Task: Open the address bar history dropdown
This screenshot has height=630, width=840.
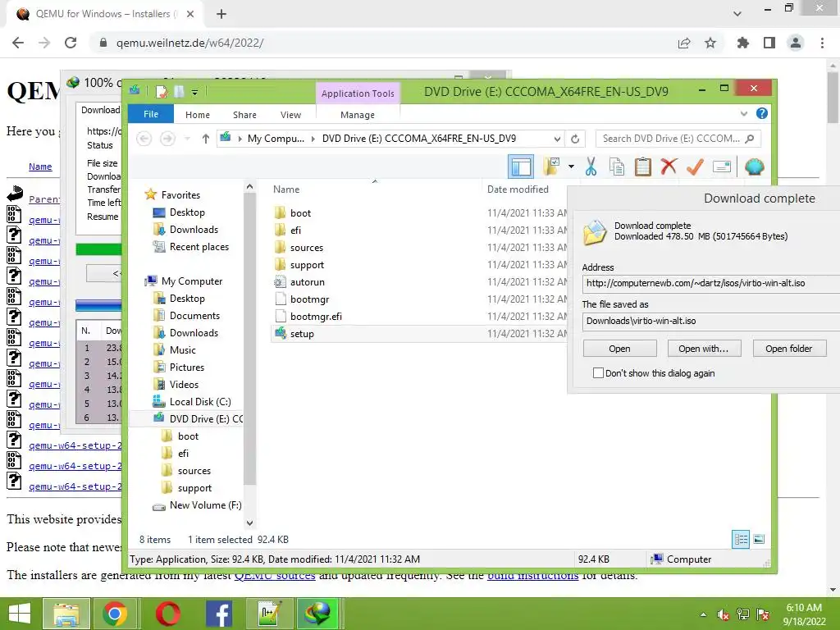Action: coord(557,139)
